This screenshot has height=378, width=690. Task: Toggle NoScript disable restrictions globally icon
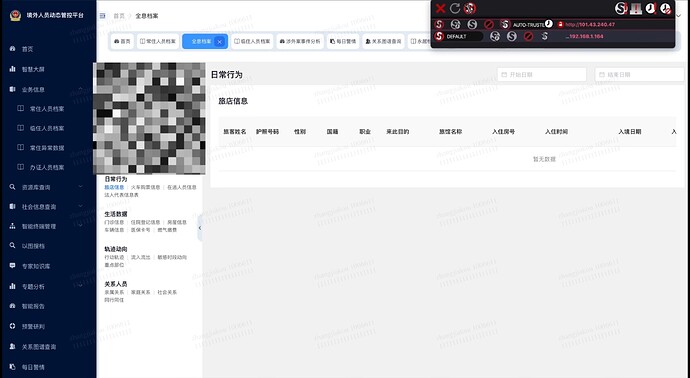[470, 8]
